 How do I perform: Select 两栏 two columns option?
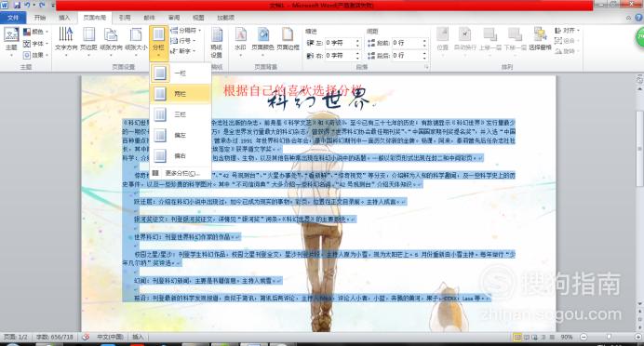point(181,94)
